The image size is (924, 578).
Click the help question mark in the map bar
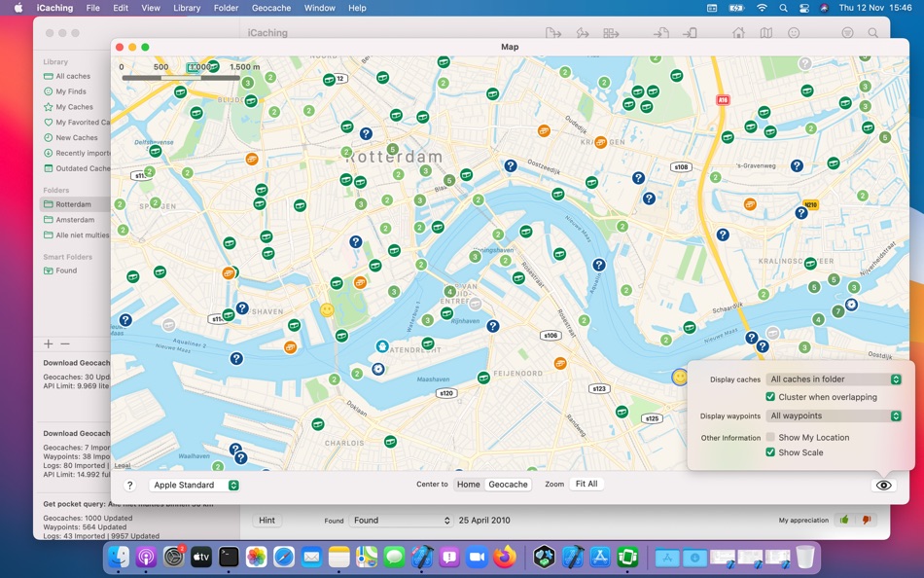[x=129, y=484]
